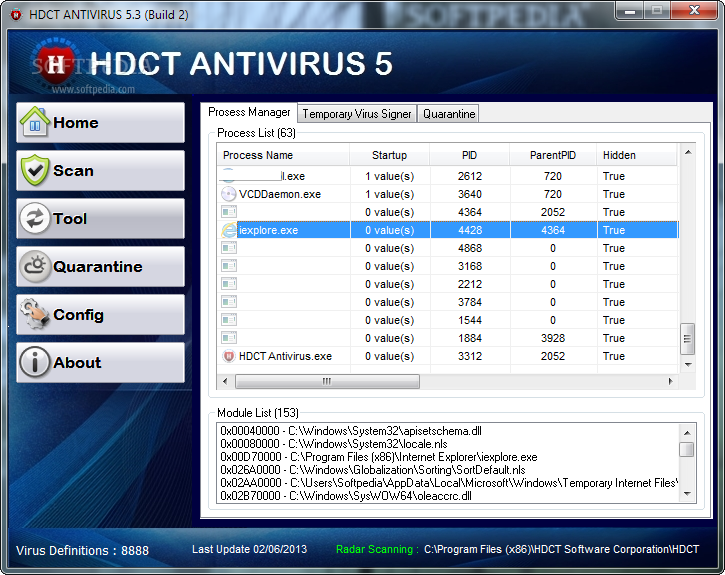Click the Scan shield checkmark icon

[35, 170]
